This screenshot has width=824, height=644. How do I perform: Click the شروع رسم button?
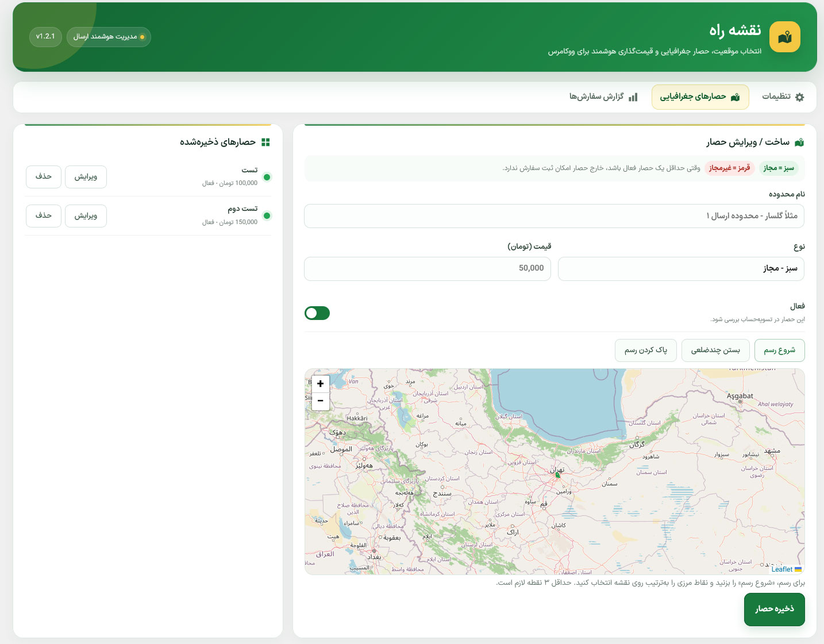pyautogui.click(x=779, y=350)
